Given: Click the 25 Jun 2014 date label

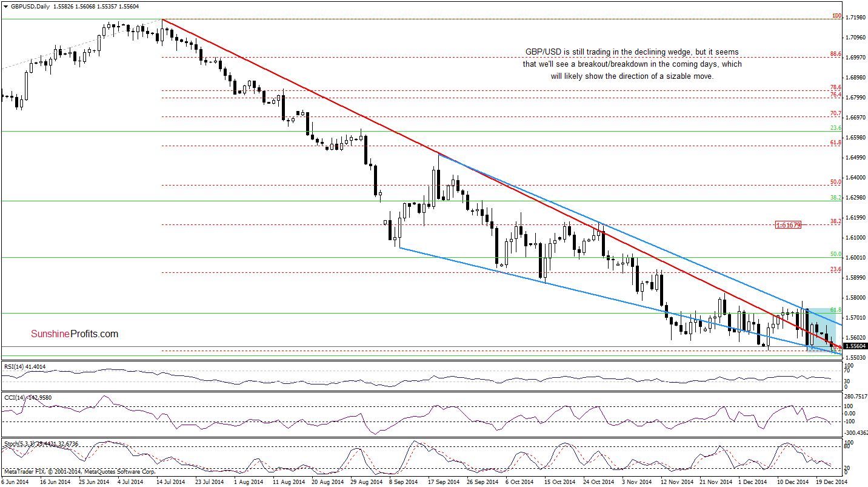Looking at the screenshot, I should point(93,482).
